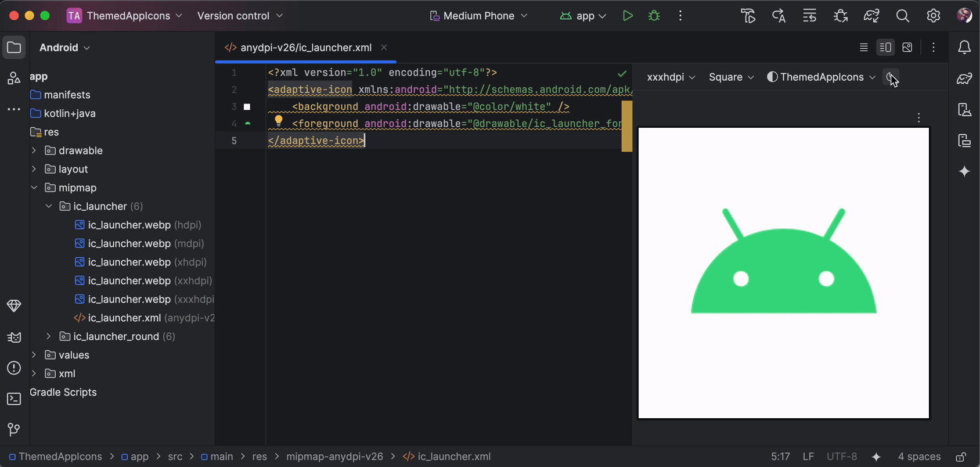Open the Medium Phone device selector

(479, 16)
